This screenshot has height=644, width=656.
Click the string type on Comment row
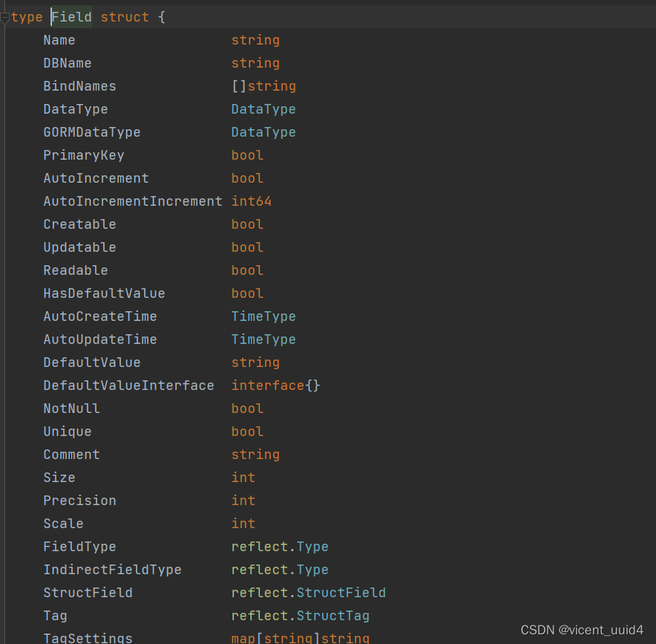(x=256, y=454)
